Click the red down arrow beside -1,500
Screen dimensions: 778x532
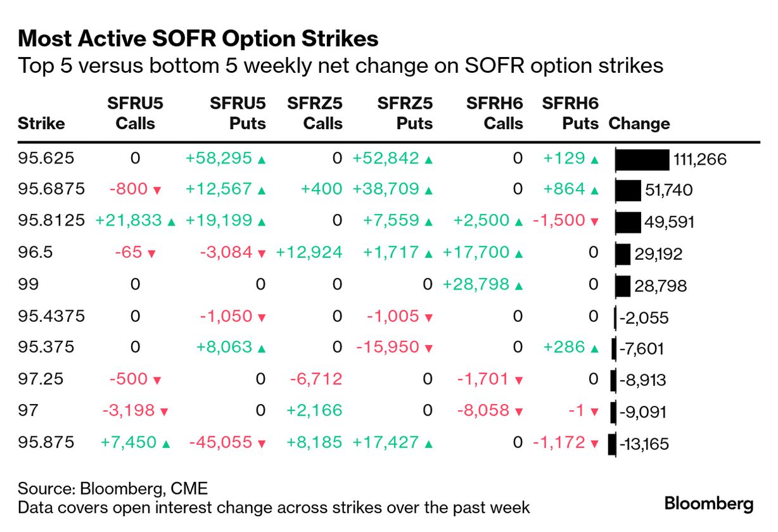(594, 222)
